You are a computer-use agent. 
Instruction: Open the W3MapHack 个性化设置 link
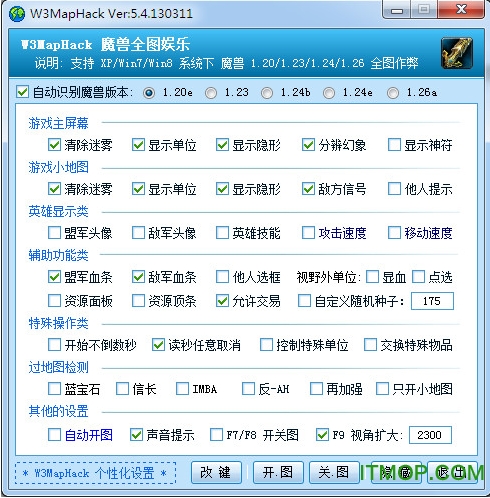pyautogui.click(x=95, y=473)
